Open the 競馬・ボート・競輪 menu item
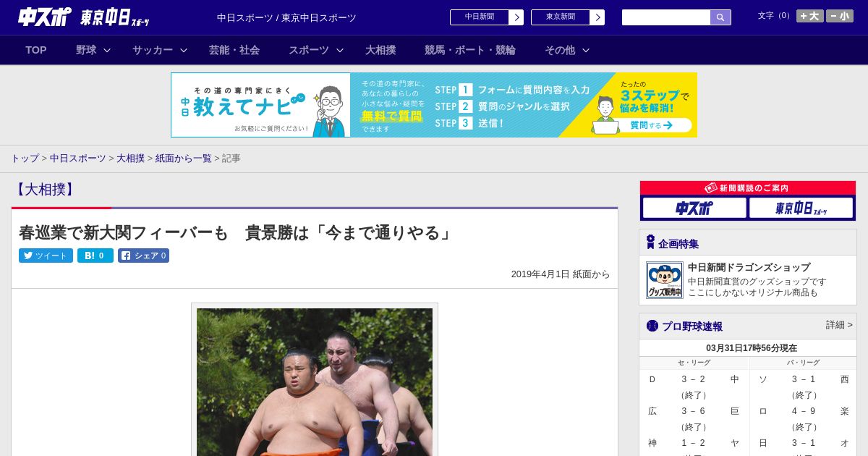 click(x=470, y=50)
